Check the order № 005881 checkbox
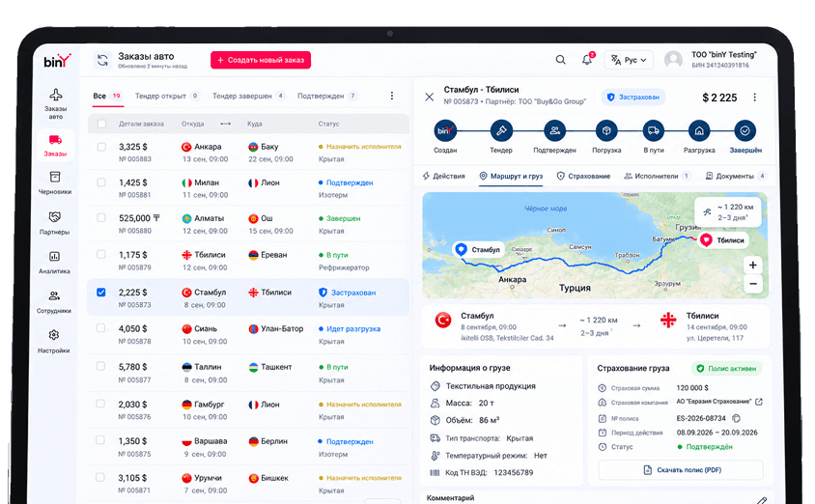Viewport: 815px width, 504px height. (101, 182)
